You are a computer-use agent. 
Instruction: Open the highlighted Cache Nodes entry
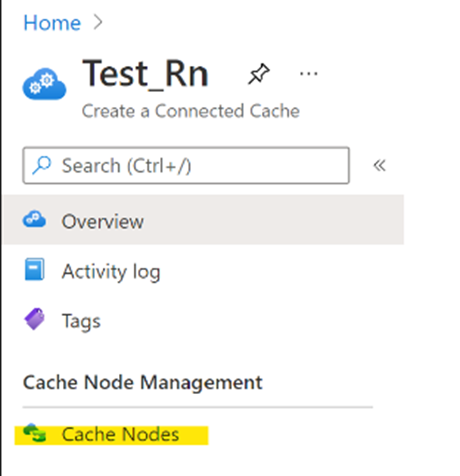(112, 435)
